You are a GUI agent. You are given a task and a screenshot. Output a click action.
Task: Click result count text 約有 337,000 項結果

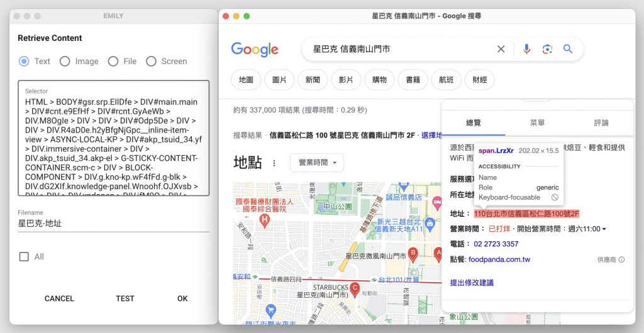pyautogui.click(x=267, y=110)
